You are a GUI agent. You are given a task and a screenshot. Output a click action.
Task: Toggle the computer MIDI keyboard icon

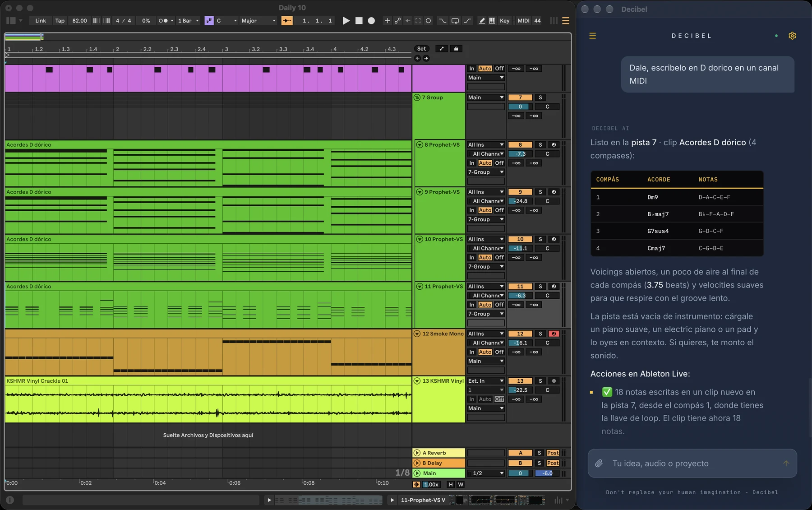click(492, 21)
